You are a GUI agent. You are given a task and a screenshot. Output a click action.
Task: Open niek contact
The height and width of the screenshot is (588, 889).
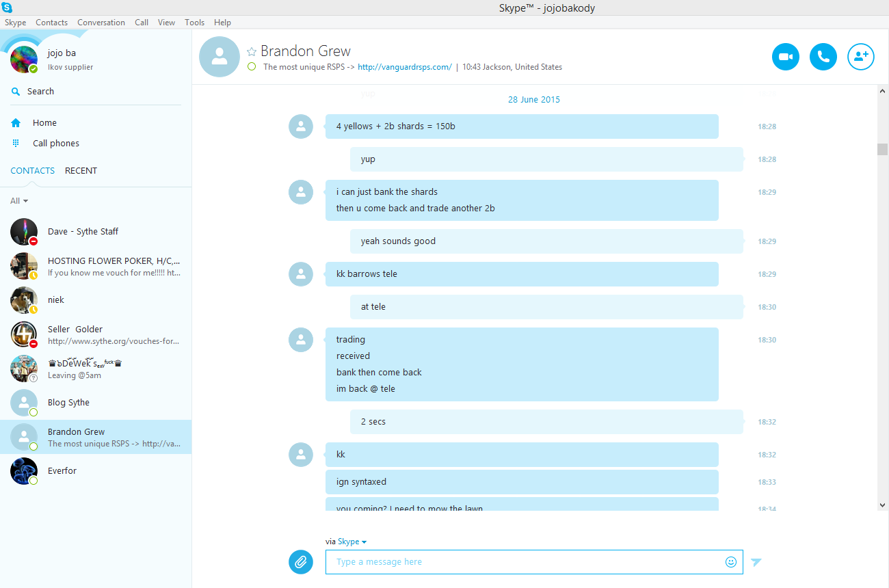[96, 300]
